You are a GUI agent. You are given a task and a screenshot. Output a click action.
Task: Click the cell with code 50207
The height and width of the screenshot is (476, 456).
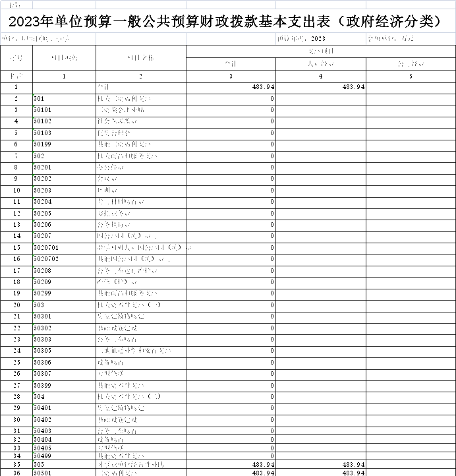[x=64, y=236]
